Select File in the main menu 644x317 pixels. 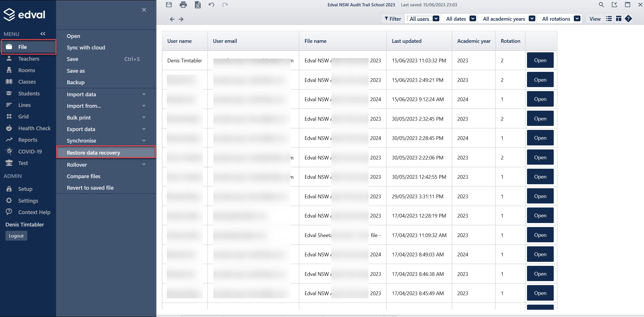coord(29,47)
